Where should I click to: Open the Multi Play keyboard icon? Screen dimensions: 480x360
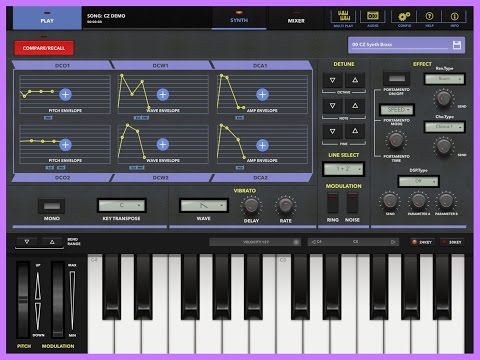pos(343,16)
